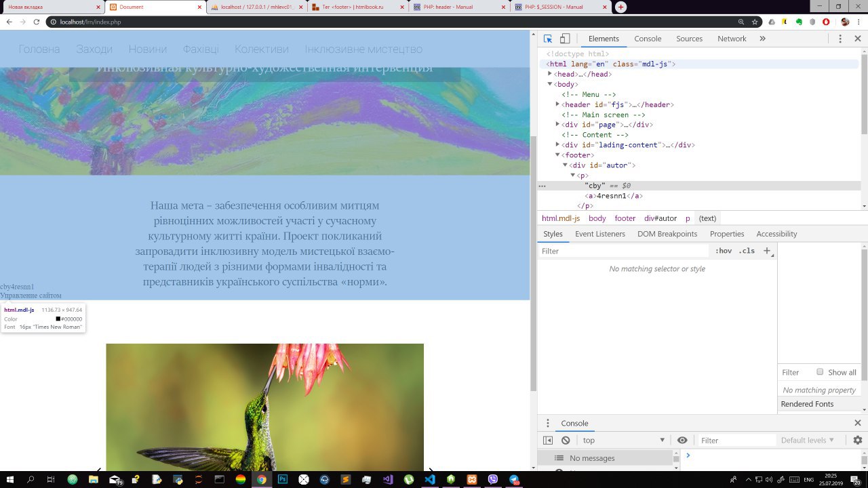Switch to the Elements tab
868x488 pixels.
click(x=604, y=39)
